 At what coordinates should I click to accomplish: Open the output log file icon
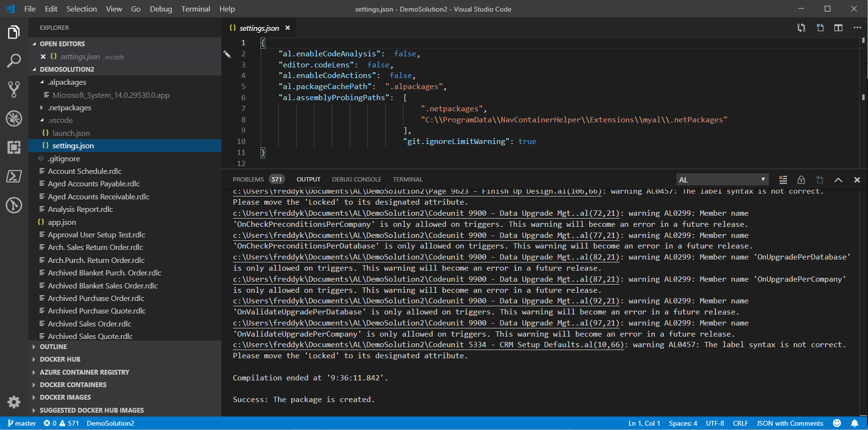819,180
